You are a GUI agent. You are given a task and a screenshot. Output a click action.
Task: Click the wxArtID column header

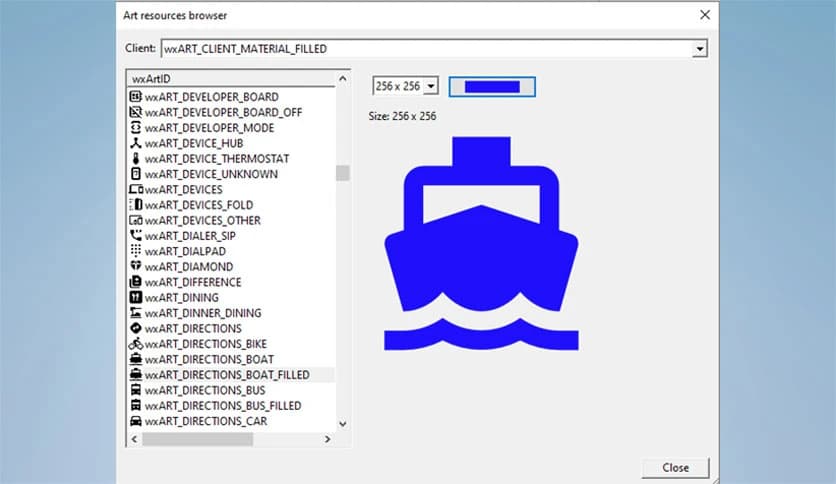tap(231, 78)
